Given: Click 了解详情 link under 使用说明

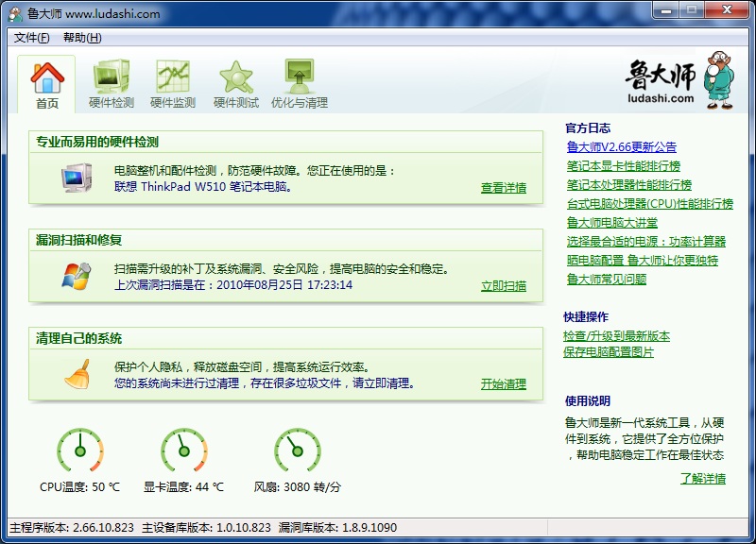Looking at the screenshot, I should (703, 479).
